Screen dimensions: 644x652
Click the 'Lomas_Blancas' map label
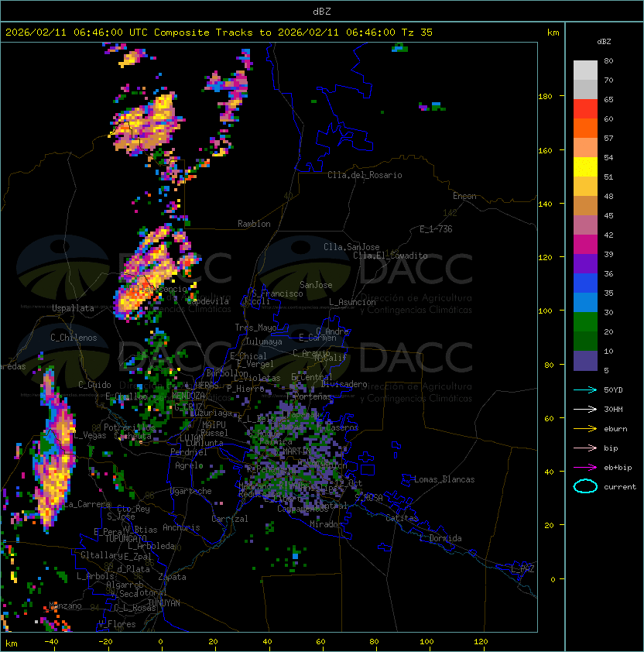tap(444, 479)
